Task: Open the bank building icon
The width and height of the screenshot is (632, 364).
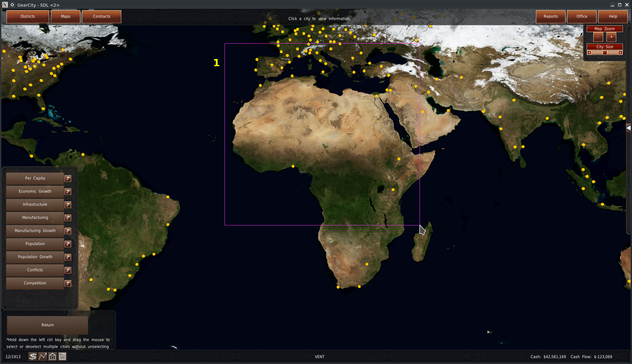Action: (x=52, y=356)
